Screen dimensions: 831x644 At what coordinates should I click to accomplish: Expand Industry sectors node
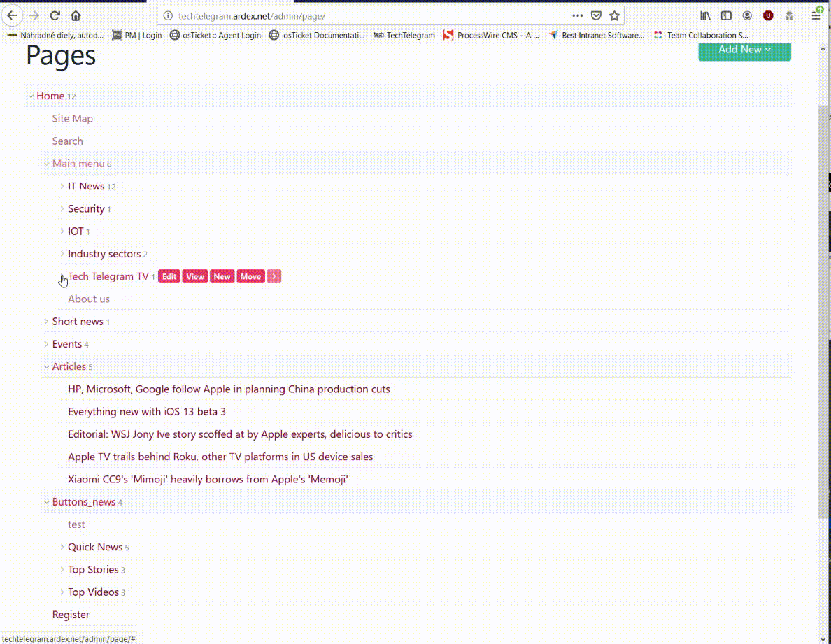point(62,254)
